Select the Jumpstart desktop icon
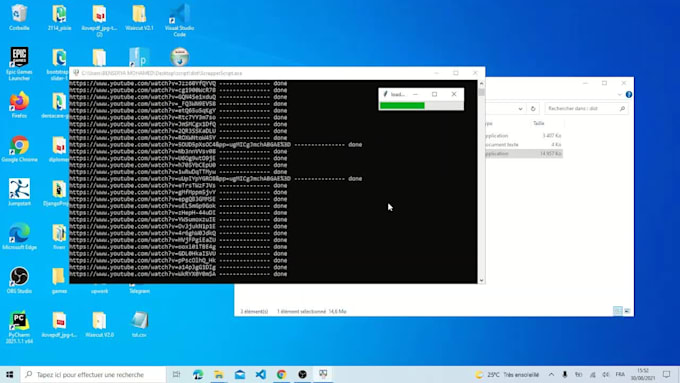Viewport: 680px width, 383px height. click(x=19, y=192)
